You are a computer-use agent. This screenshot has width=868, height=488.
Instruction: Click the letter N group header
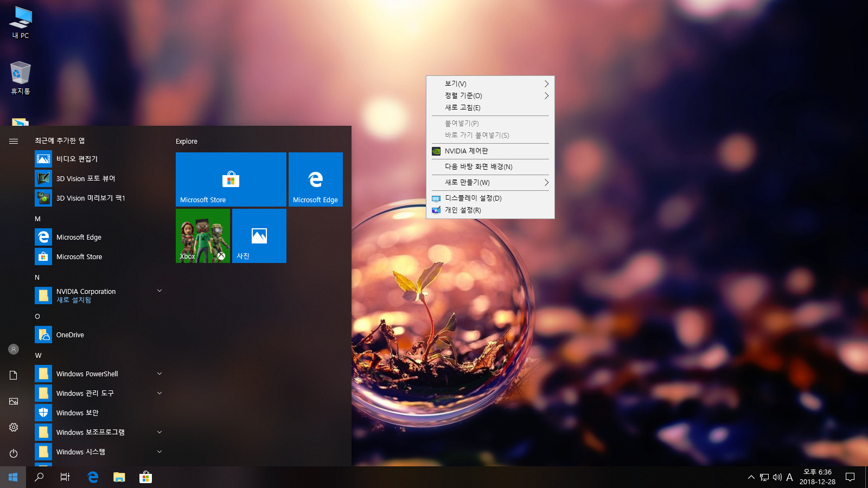point(37,277)
